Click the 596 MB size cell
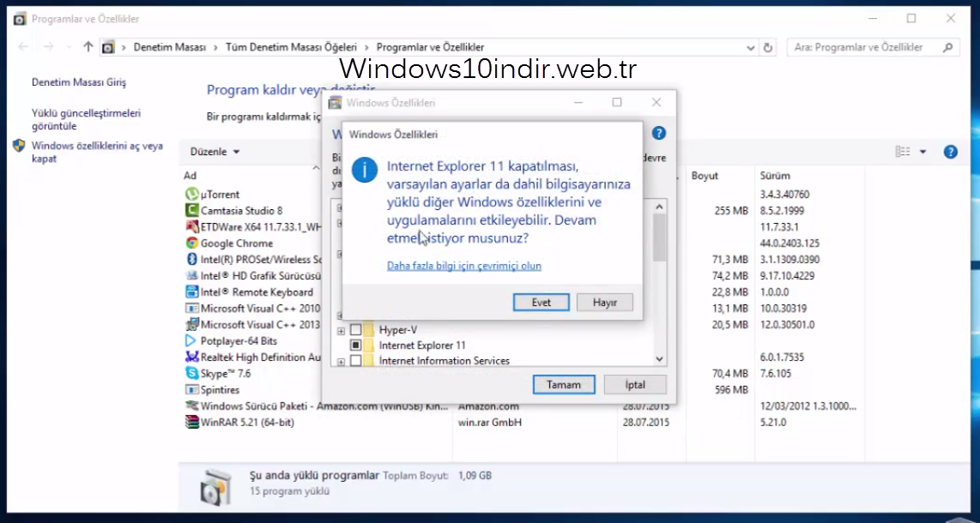Screen dimensions: 980x523 pos(731,390)
